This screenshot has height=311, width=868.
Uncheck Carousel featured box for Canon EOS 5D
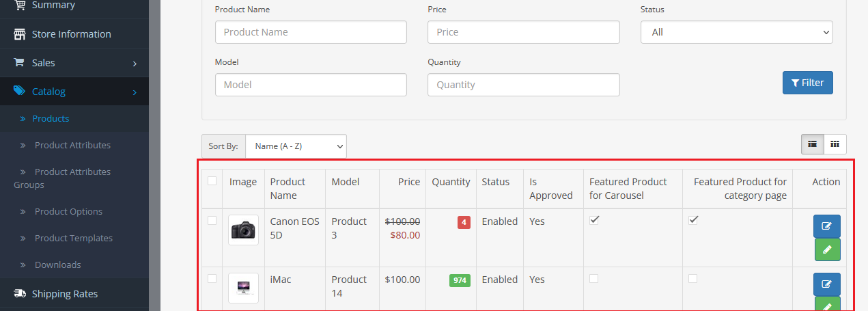(594, 220)
